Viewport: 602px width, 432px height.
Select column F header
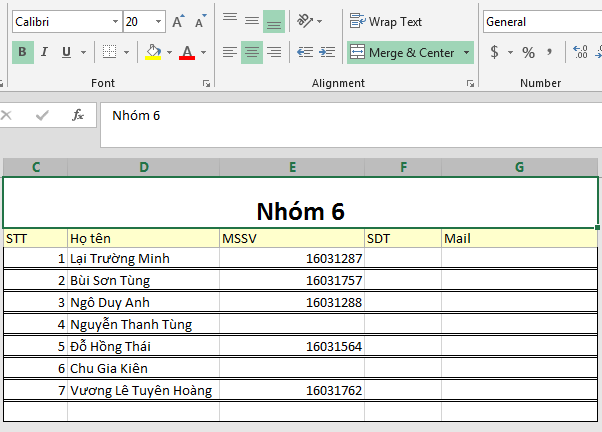[x=403, y=167]
